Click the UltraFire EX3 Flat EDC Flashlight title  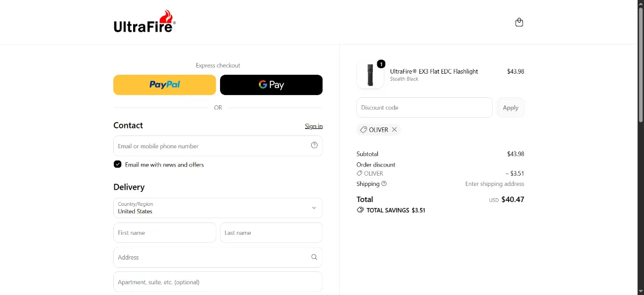[x=434, y=71]
